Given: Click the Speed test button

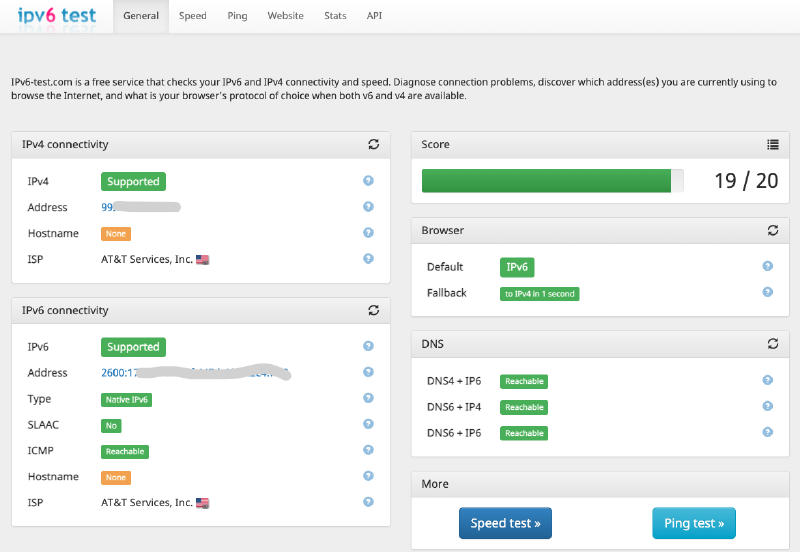Looking at the screenshot, I should click(505, 523).
